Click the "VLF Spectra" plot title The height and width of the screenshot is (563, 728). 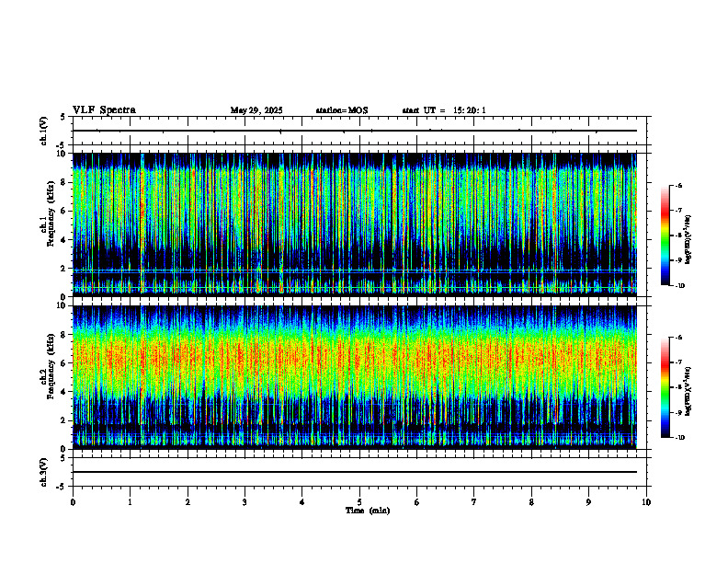point(104,110)
